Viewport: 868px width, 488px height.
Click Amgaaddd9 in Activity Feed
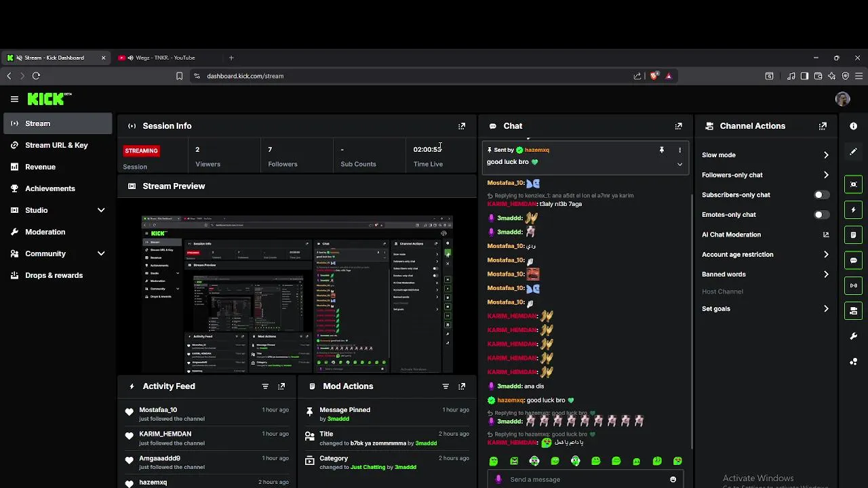click(x=159, y=458)
